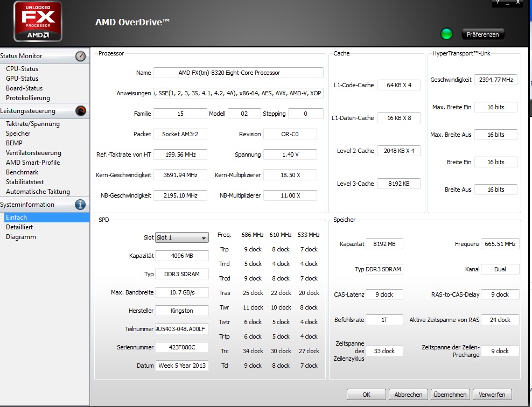This screenshot has width=532, height=407.
Task: Click the AMD FX Processor logo
Action: pos(38,22)
